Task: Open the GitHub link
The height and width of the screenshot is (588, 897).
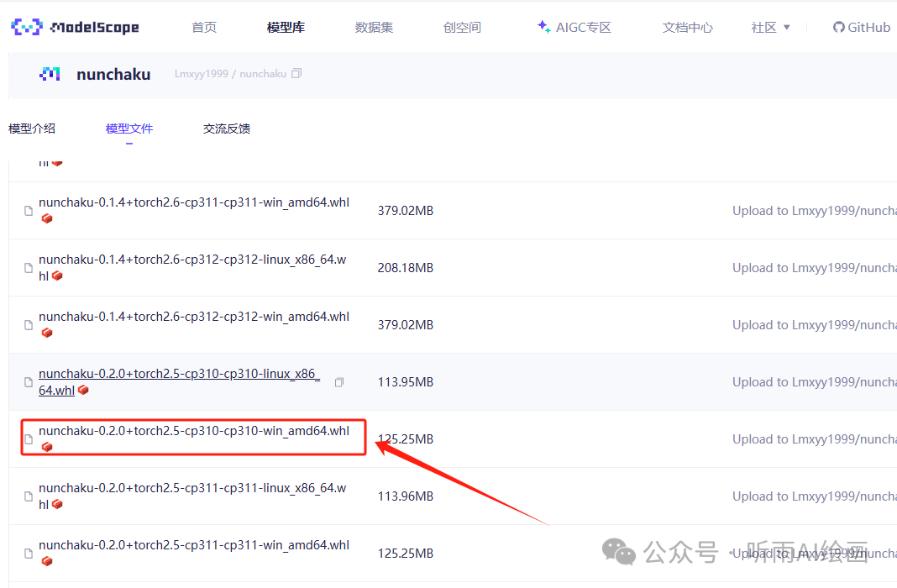Action: (x=862, y=28)
